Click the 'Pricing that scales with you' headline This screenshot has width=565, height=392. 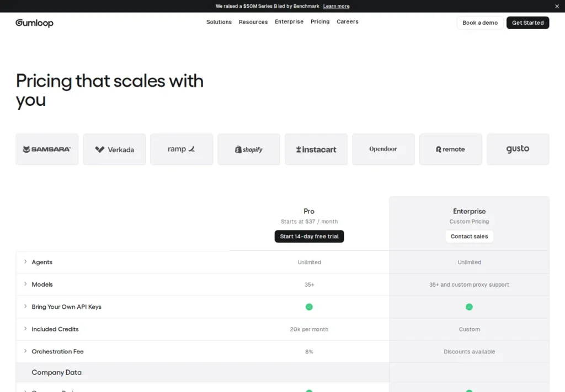(110, 90)
